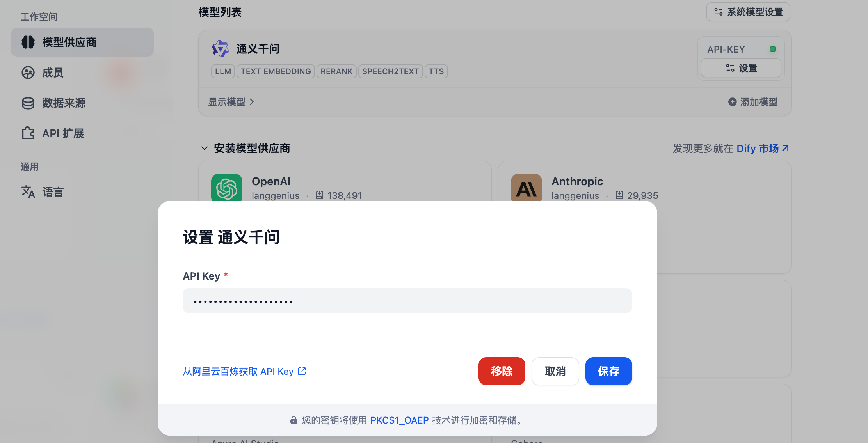The width and height of the screenshot is (868, 443).
Task: Click the LLM tag
Action: pyautogui.click(x=223, y=71)
